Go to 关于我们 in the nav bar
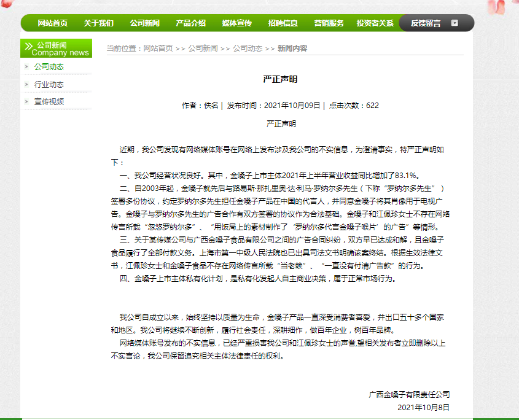 pyautogui.click(x=99, y=23)
